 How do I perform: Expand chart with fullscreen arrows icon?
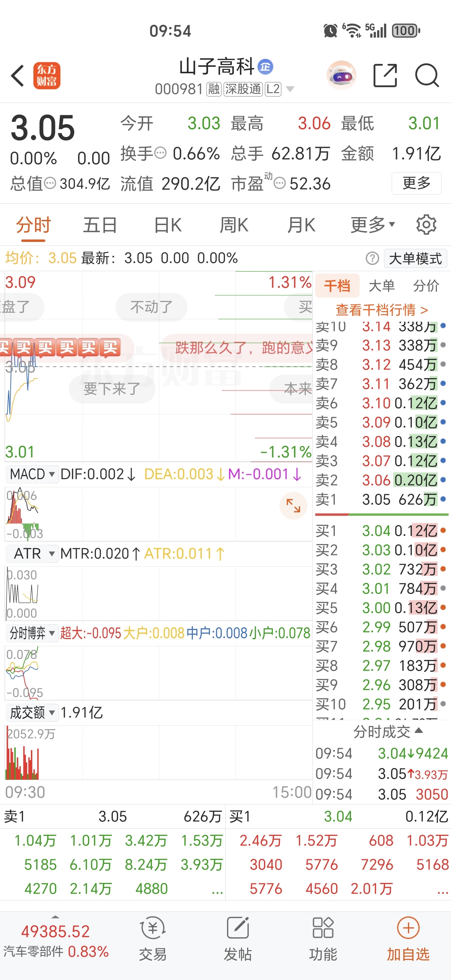293,505
